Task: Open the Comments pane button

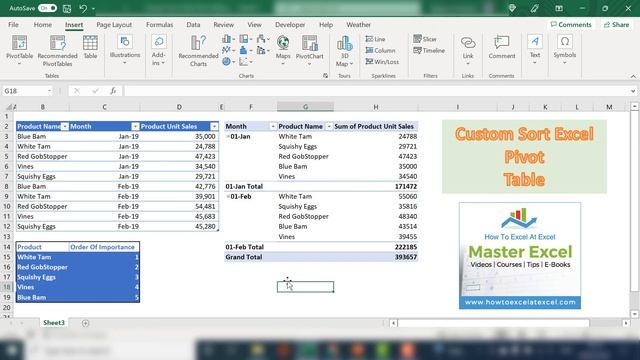Action: click(x=571, y=25)
